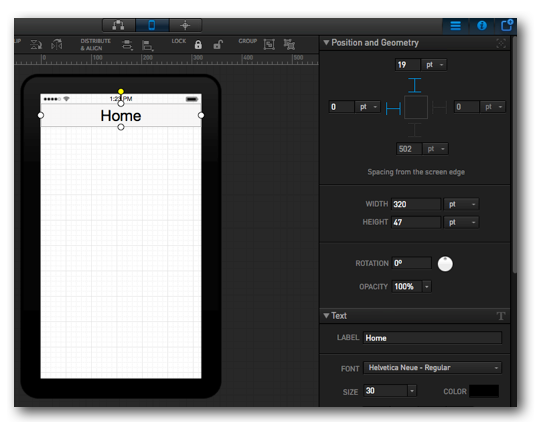Click the mockup battery indicator

click(x=192, y=99)
